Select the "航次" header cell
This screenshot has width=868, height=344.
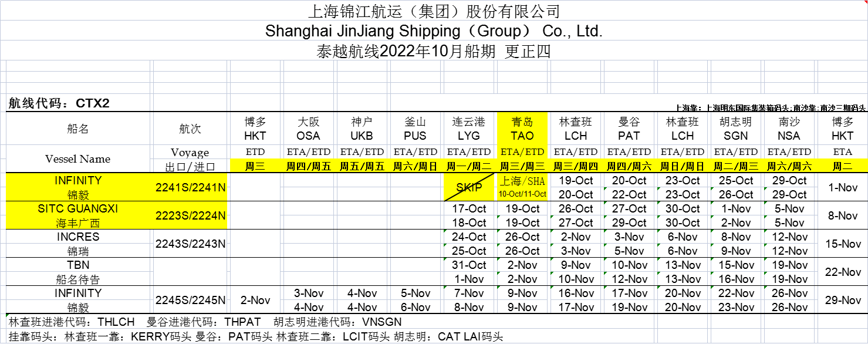pyautogui.click(x=190, y=129)
